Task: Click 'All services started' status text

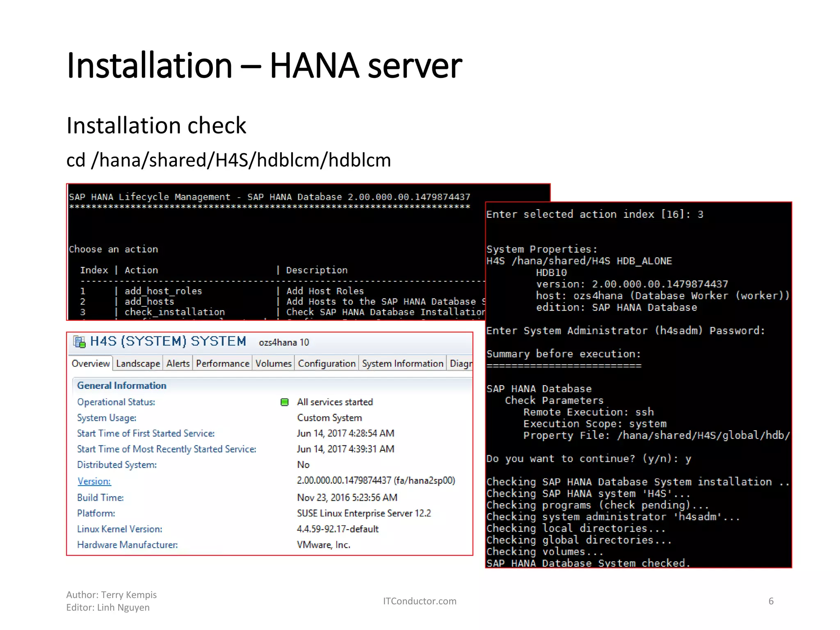Action: click(335, 402)
